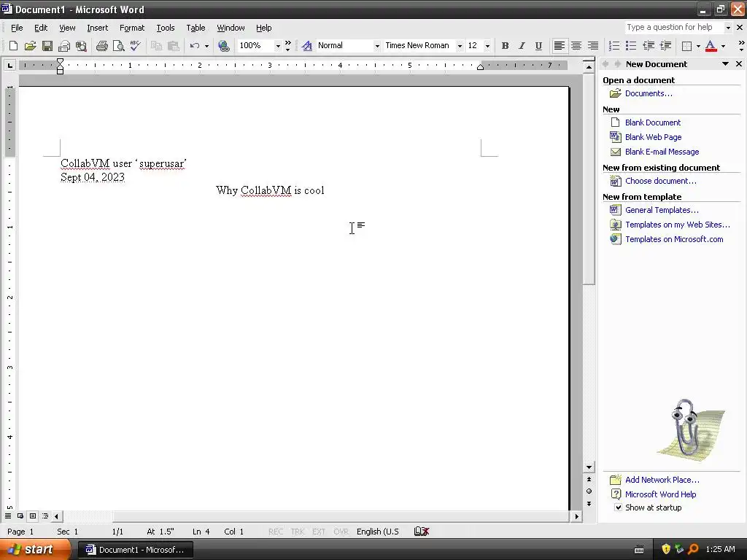
Task: Open the Styles and Formatting pane
Action: pos(307,46)
